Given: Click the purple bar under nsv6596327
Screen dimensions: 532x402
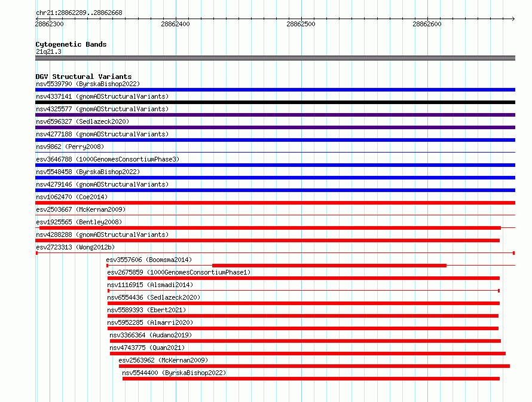Looking at the screenshot, I should [x=275, y=127].
